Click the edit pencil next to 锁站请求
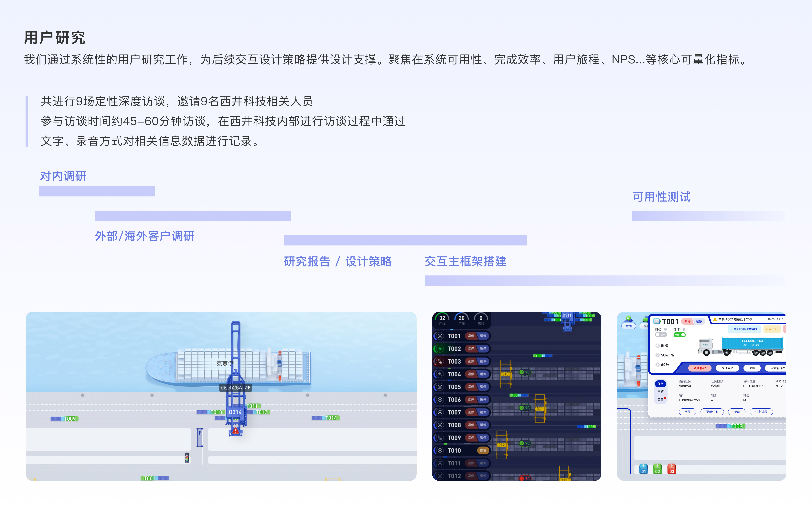This screenshot has width=812, height=507. pos(782,386)
